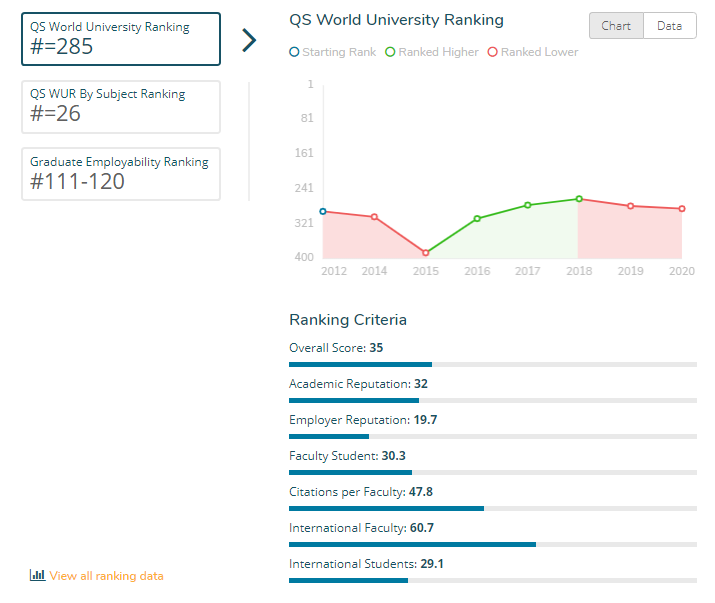
Task: Click the 2012 x-axis year label
Action: 334,271
